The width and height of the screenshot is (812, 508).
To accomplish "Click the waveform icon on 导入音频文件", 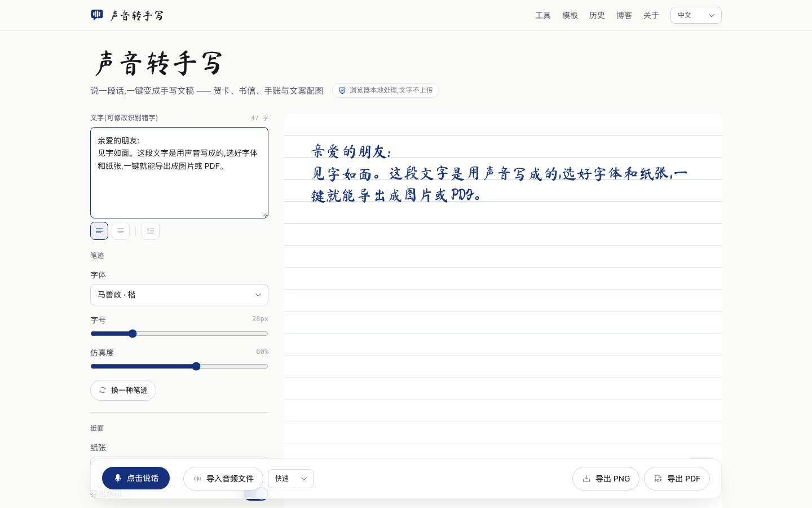I will (197, 479).
